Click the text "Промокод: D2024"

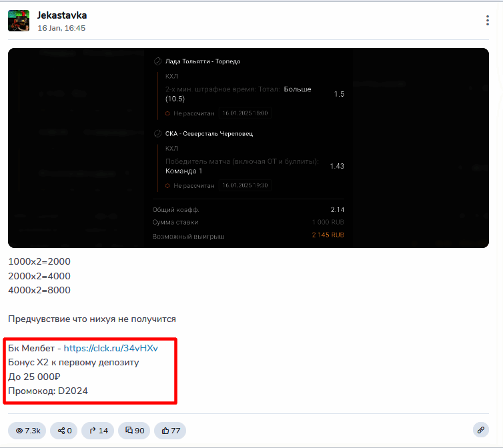(48, 391)
